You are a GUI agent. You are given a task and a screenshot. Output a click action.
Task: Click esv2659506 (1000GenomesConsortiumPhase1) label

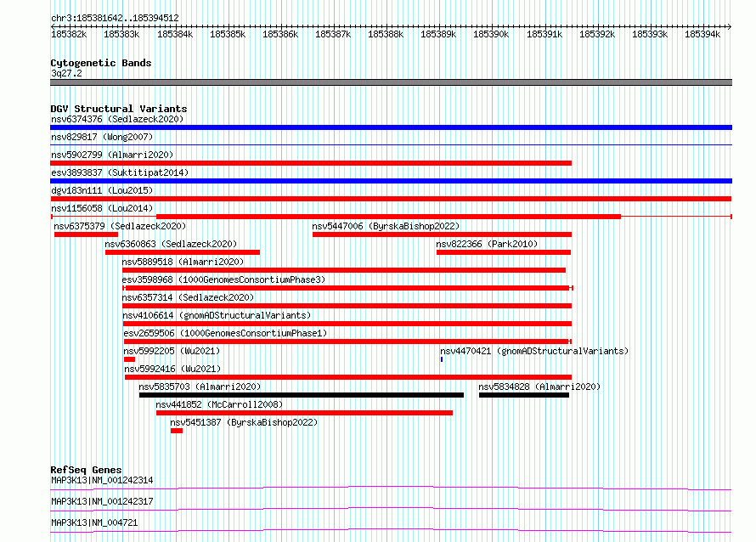(225, 333)
